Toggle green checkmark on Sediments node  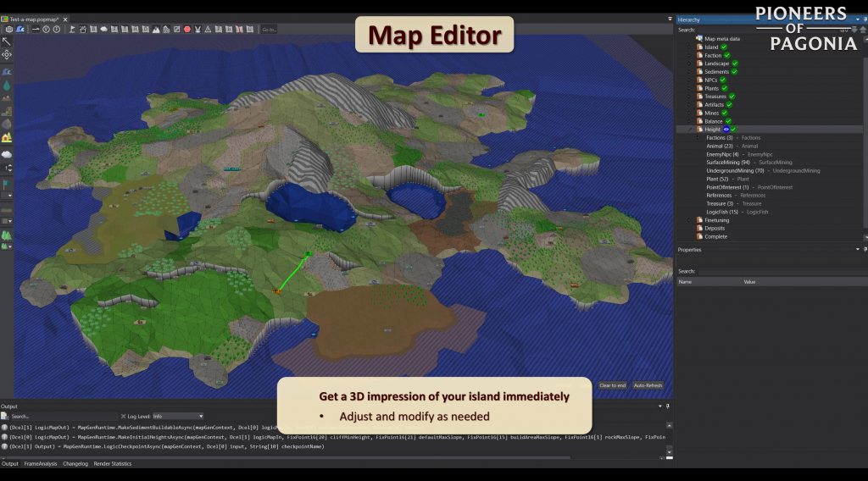click(x=734, y=72)
